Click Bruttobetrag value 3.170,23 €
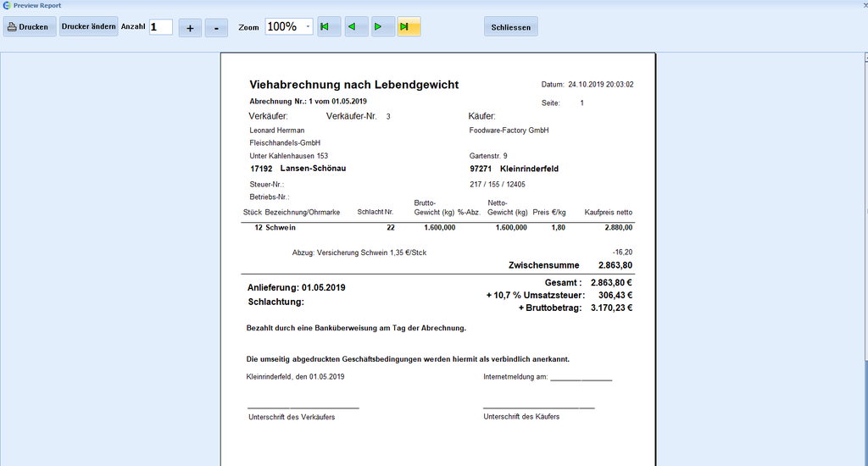 point(611,308)
